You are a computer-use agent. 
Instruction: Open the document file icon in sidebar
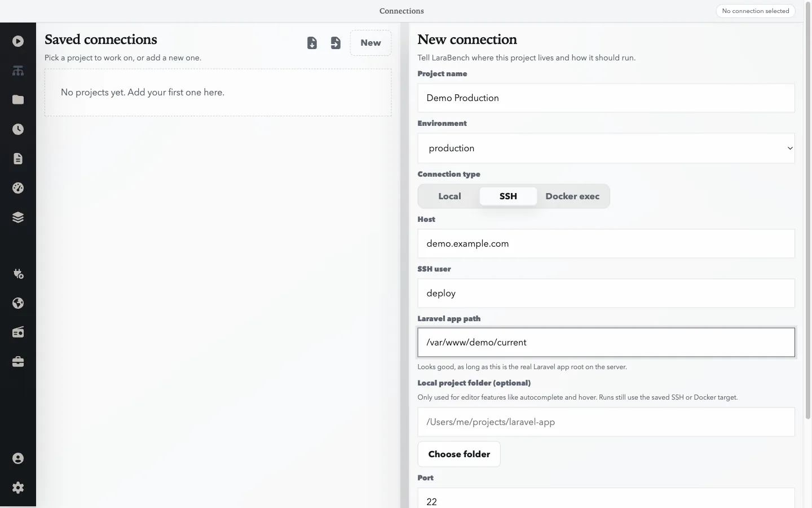[x=18, y=159]
